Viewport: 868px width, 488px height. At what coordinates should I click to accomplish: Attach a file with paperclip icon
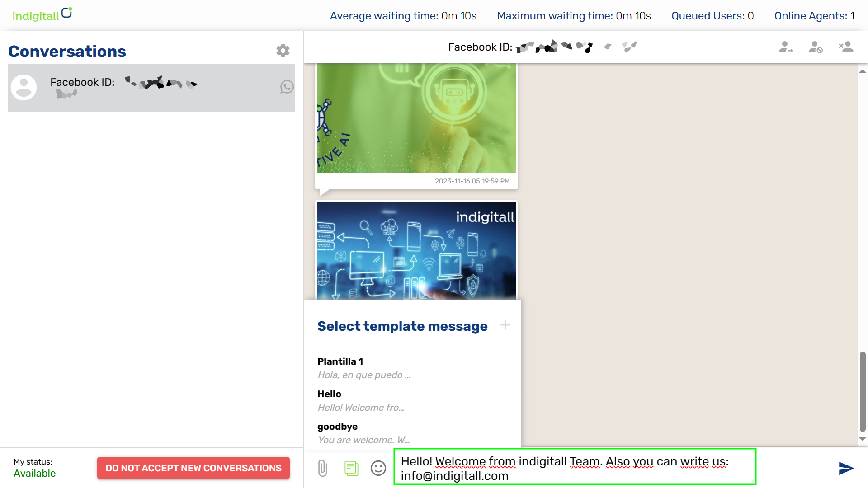(322, 468)
